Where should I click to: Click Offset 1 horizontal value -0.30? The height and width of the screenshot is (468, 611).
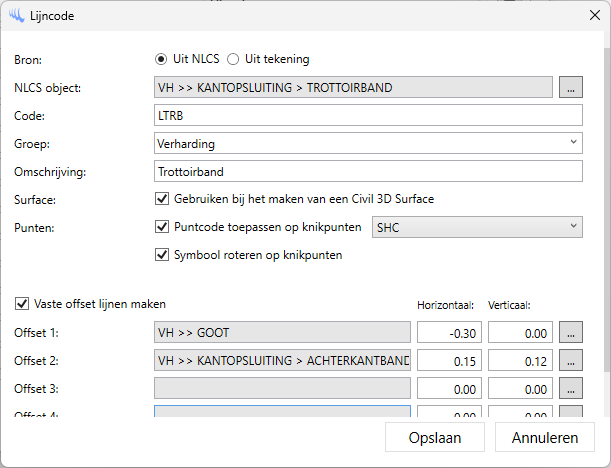pos(448,332)
